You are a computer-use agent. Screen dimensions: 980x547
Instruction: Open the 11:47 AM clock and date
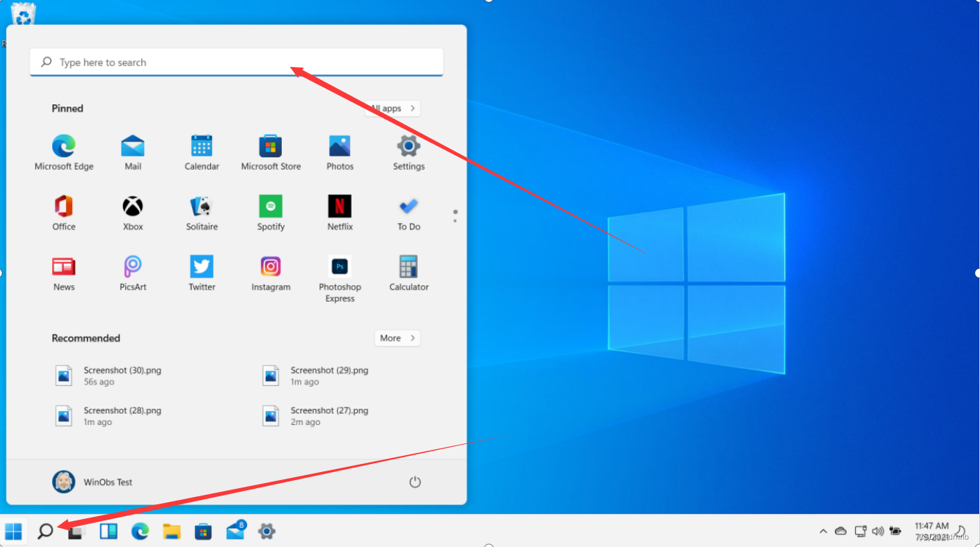click(x=931, y=532)
